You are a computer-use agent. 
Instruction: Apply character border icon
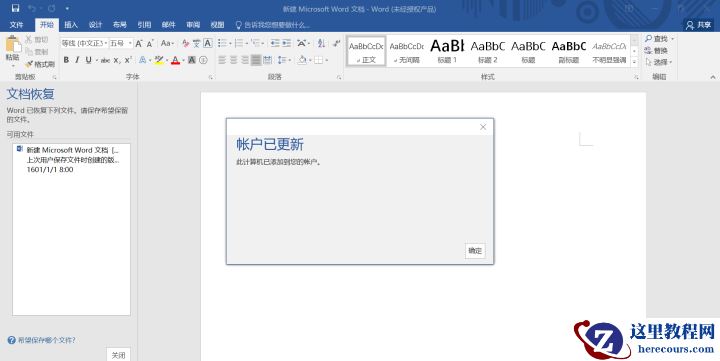[x=208, y=43]
